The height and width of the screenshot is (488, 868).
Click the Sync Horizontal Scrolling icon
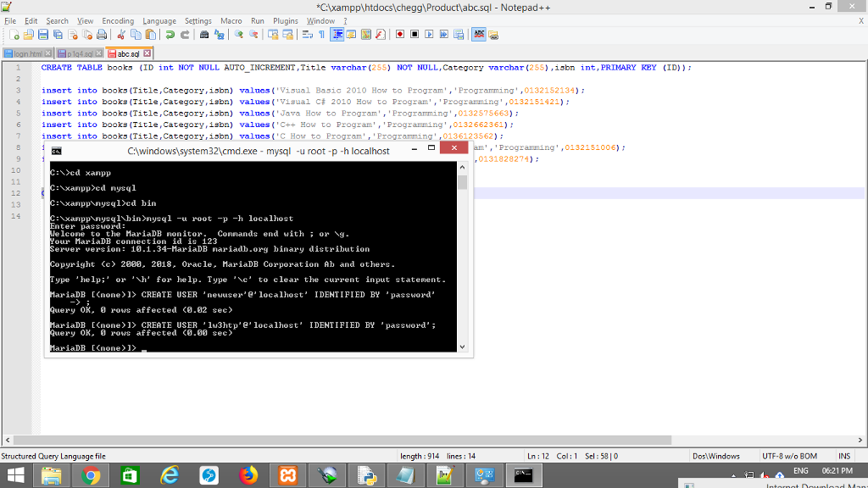tap(288, 35)
